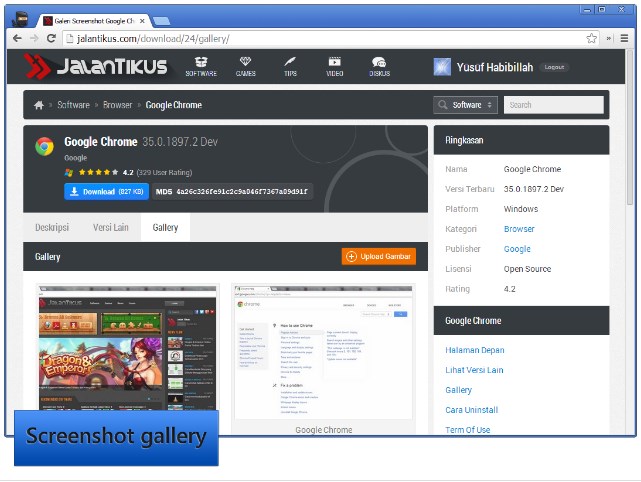Open the Cara Uninstall sidebar link
Screen dimensions: 641x482
(471, 410)
